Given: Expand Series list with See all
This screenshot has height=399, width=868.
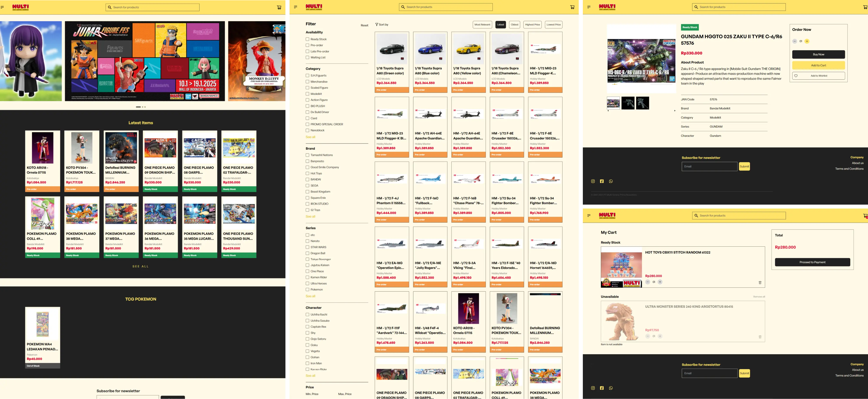Looking at the screenshot, I should (x=310, y=296).
